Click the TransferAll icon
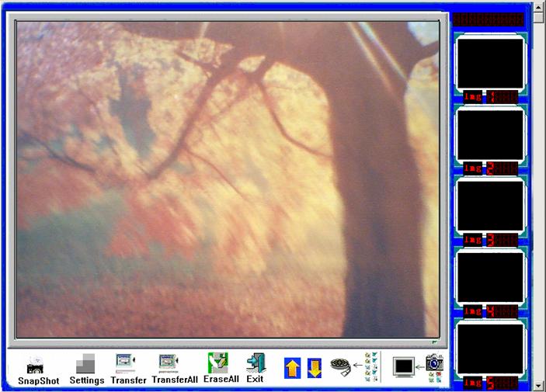The height and width of the screenshot is (392, 546). click(170, 363)
